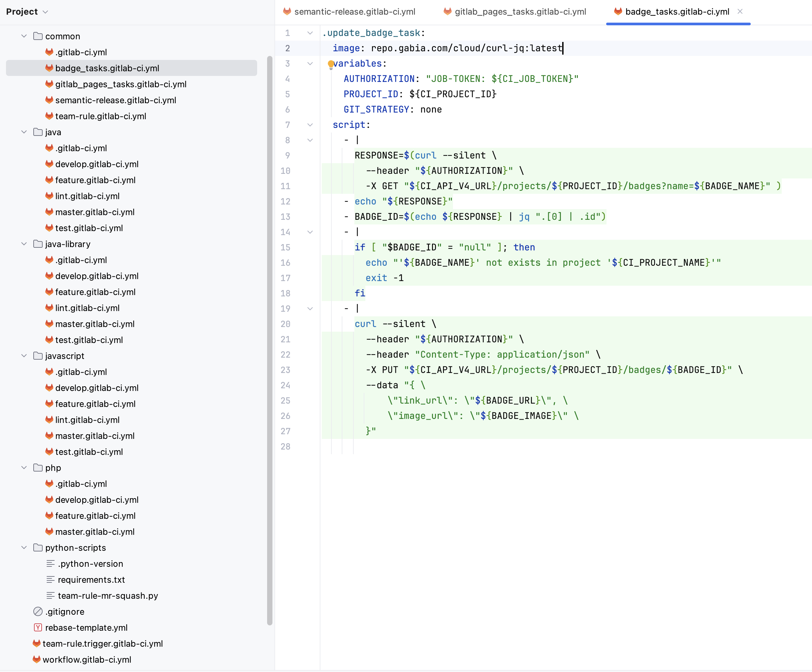Collapse the java-library folder
The image size is (812, 672).
click(x=24, y=243)
